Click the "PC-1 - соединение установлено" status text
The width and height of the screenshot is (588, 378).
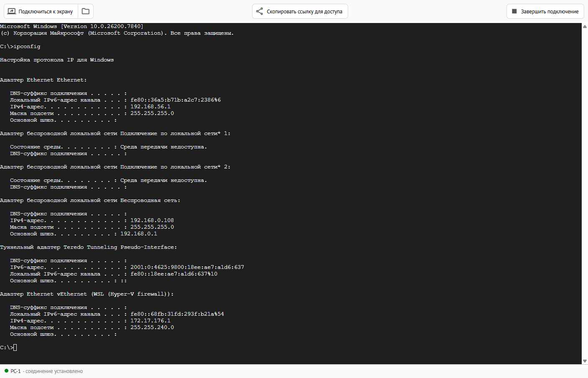point(47,371)
